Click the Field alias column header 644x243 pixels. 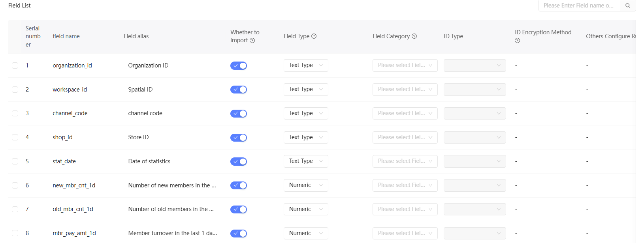tap(136, 36)
